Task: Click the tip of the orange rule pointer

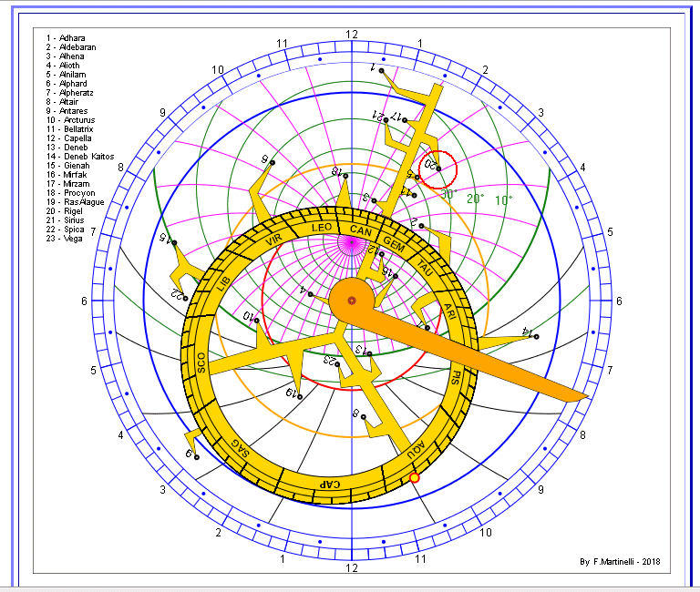Action: click(583, 397)
